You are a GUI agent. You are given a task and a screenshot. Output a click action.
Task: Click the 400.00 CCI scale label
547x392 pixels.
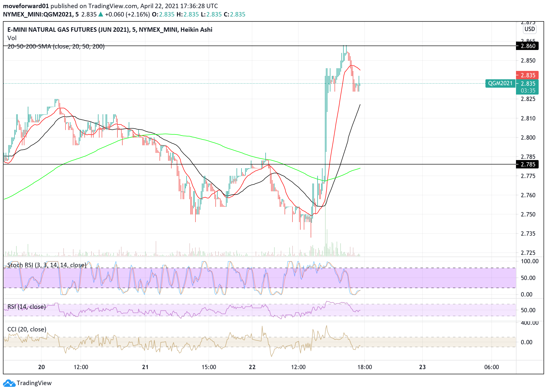tap(530, 323)
